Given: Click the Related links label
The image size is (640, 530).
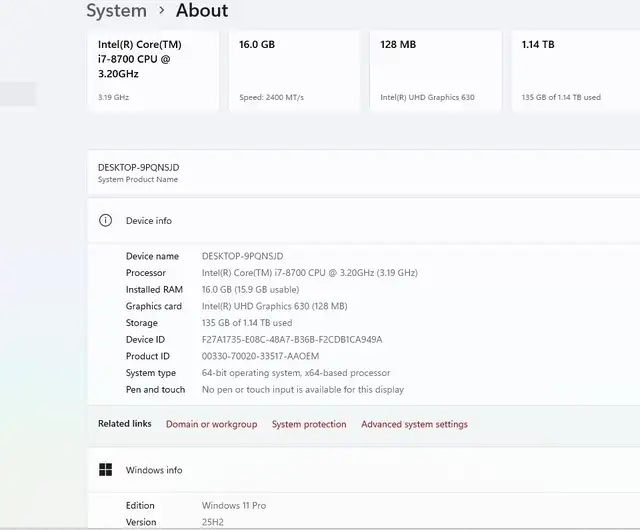Looking at the screenshot, I should 124,423.
